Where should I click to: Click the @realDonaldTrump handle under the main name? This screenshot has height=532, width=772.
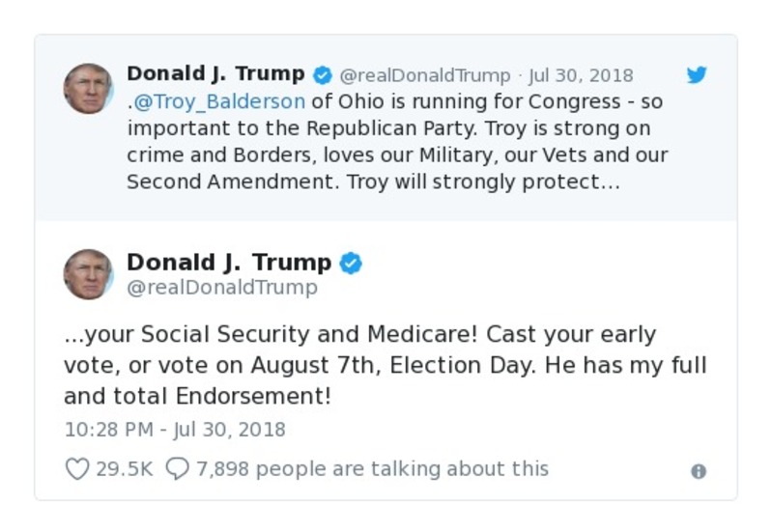point(221,288)
